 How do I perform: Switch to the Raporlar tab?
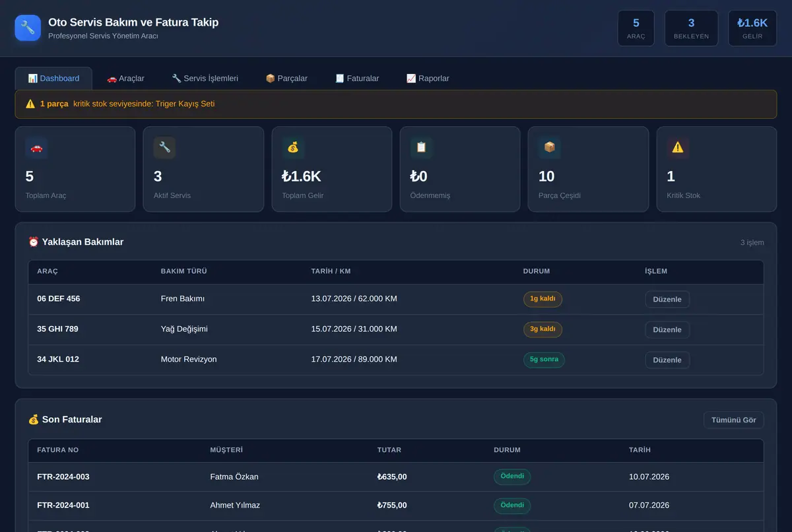[428, 79]
